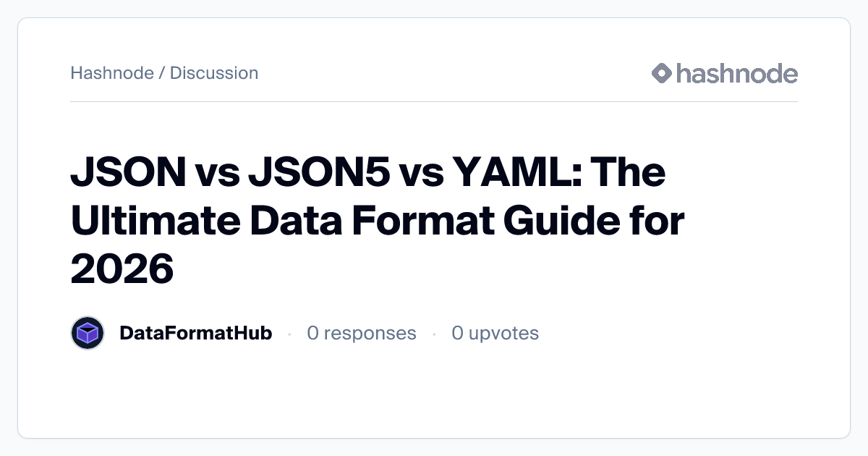Click the dot separator before responses
The height and width of the screenshot is (456, 868).
(289, 334)
